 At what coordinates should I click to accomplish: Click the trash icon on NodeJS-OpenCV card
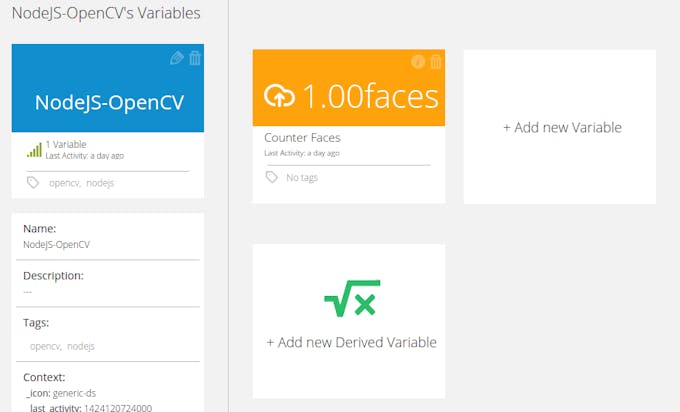coord(195,59)
